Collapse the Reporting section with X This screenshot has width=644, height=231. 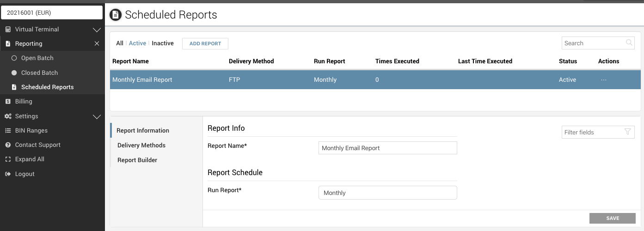(x=97, y=43)
